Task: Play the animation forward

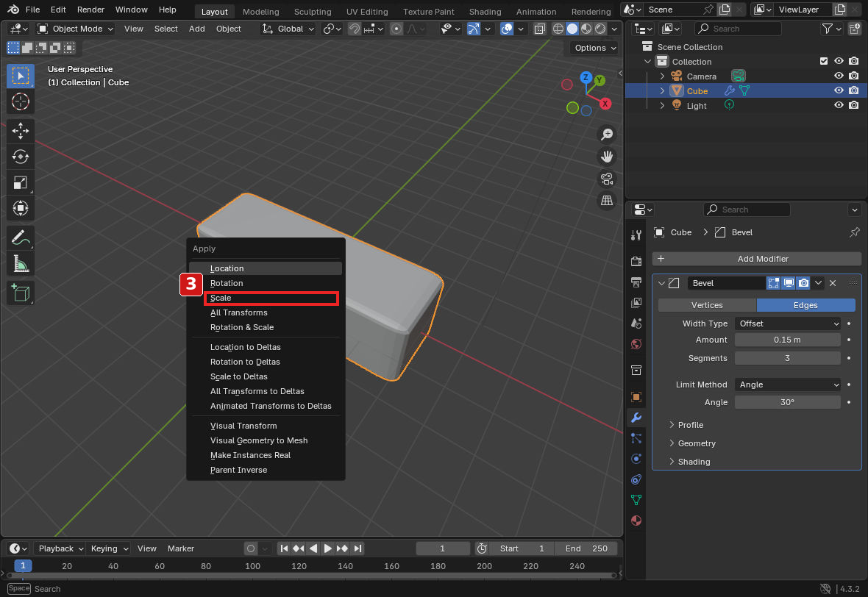Action: pos(328,548)
